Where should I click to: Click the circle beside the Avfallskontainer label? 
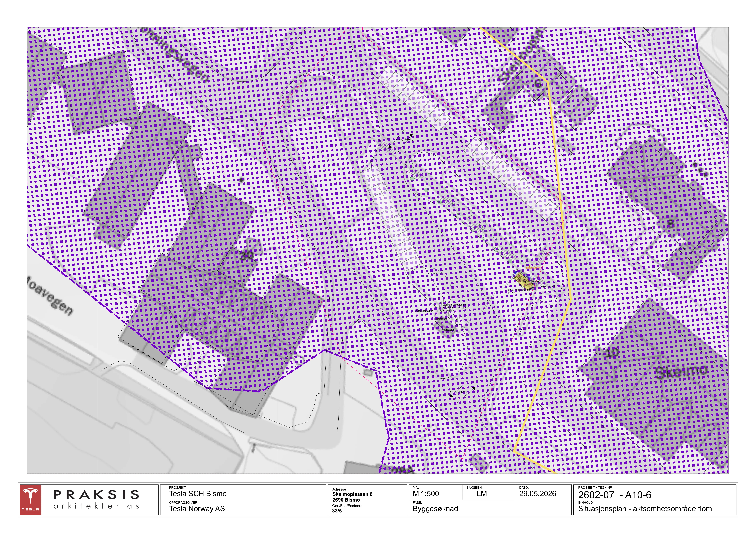pos(431,310)
